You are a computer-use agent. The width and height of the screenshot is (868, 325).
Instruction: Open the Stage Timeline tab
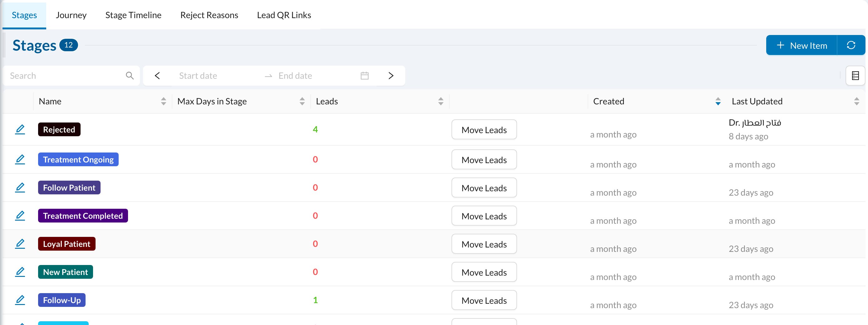(x=133, y=15)
